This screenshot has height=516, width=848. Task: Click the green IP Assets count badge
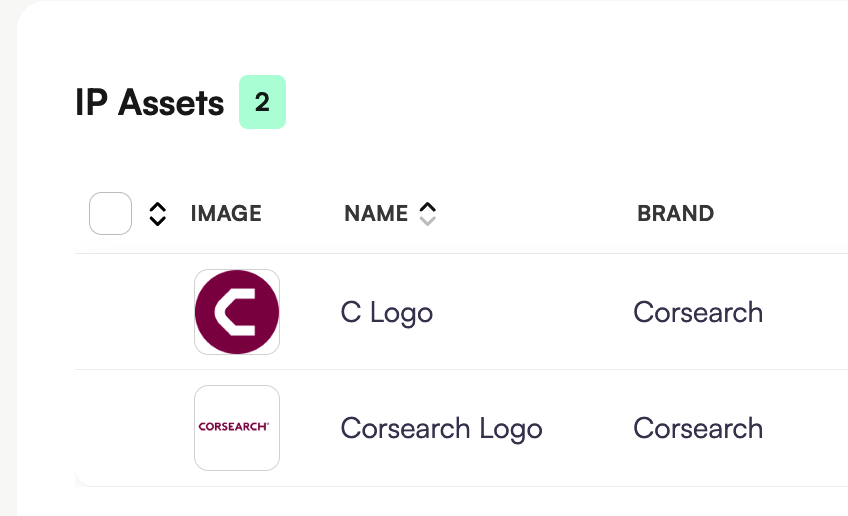pos(262,102)
